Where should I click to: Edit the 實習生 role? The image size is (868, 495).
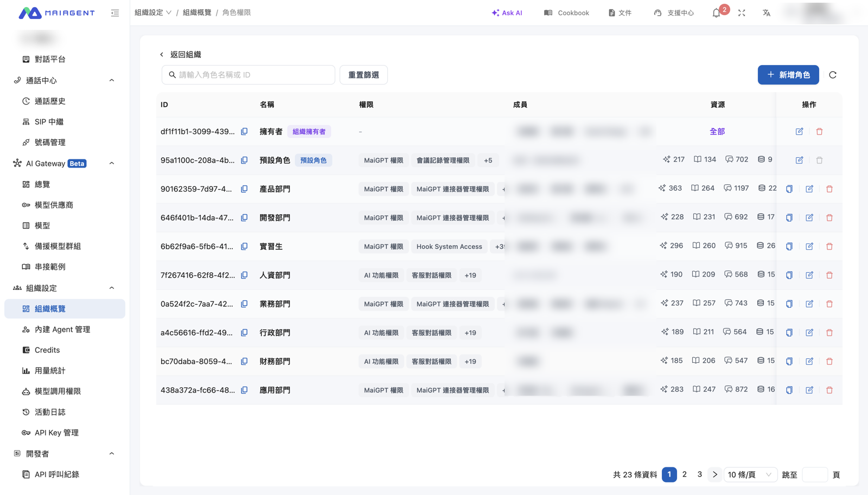click(809, 246)
